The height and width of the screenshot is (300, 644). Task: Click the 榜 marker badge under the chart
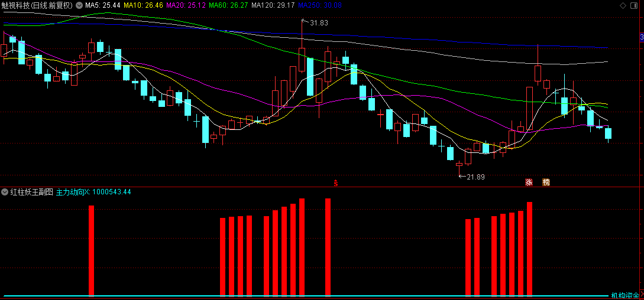(x=546, y=182)
